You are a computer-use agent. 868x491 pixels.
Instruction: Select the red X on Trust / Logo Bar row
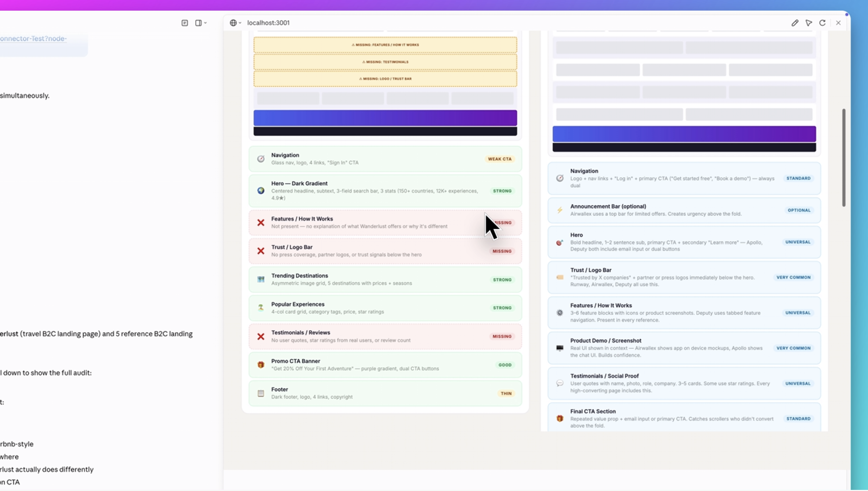coord(261,251)
